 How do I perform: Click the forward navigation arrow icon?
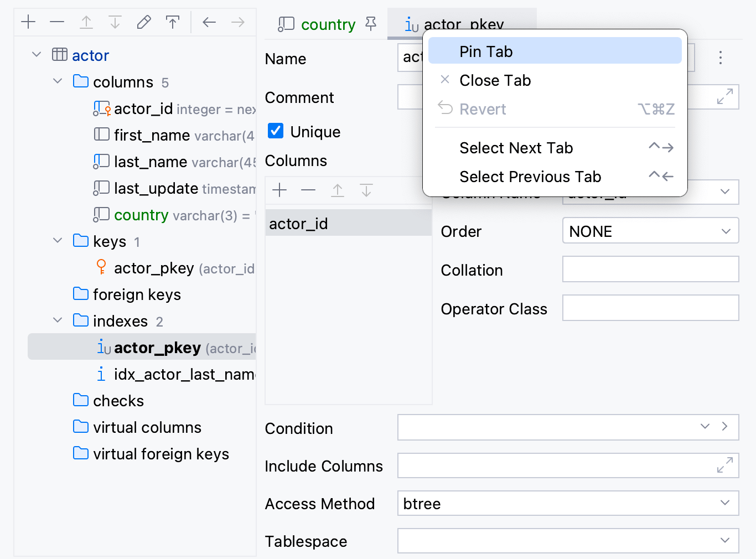pyautogui.click(x=237, y=22)
